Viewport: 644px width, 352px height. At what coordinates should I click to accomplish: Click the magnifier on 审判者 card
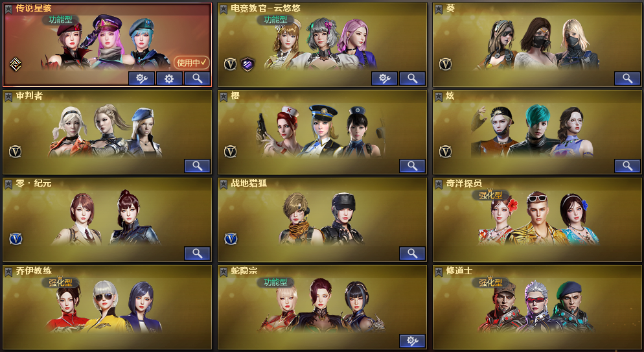coord(197,166)
